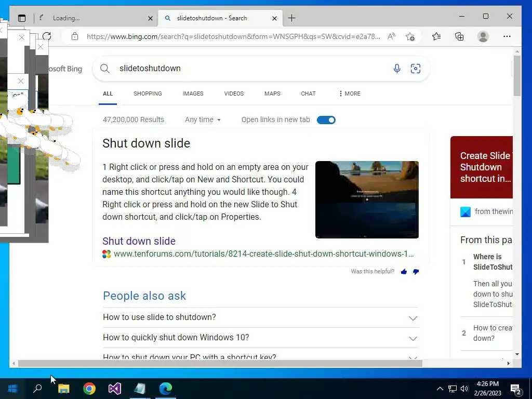Open the notification center
The width and height of the screenshot is (532, 399).
pos(516,389)
